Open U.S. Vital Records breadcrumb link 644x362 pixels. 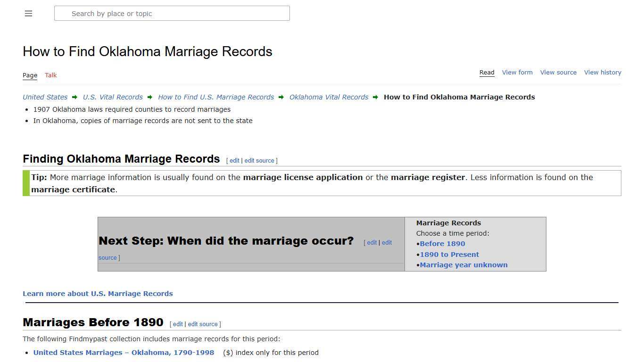112,97
